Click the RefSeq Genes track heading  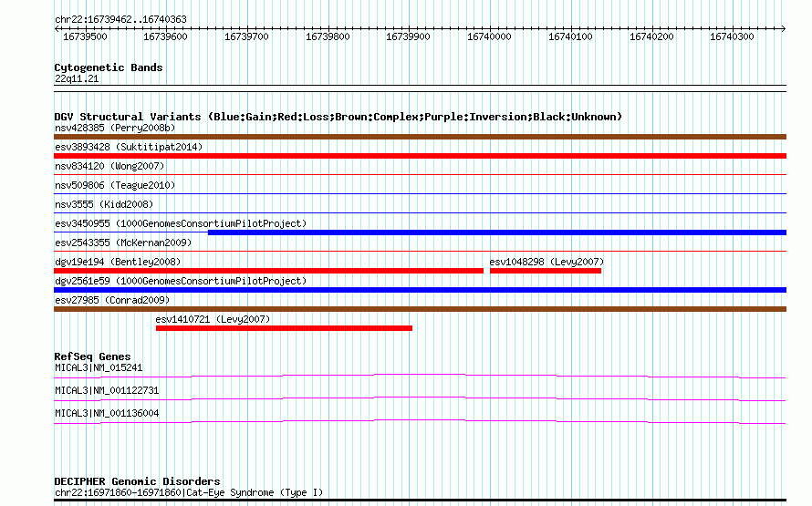click(92, 356)
